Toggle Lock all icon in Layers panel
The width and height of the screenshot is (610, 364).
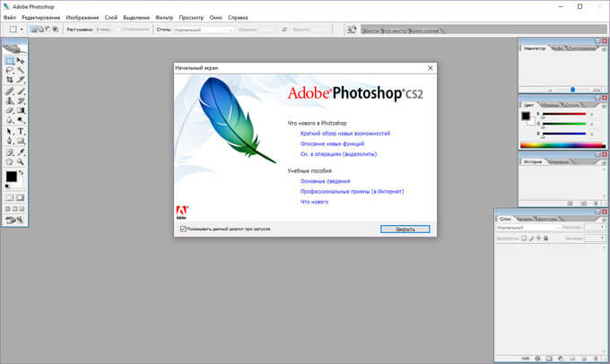coord(545,238)
